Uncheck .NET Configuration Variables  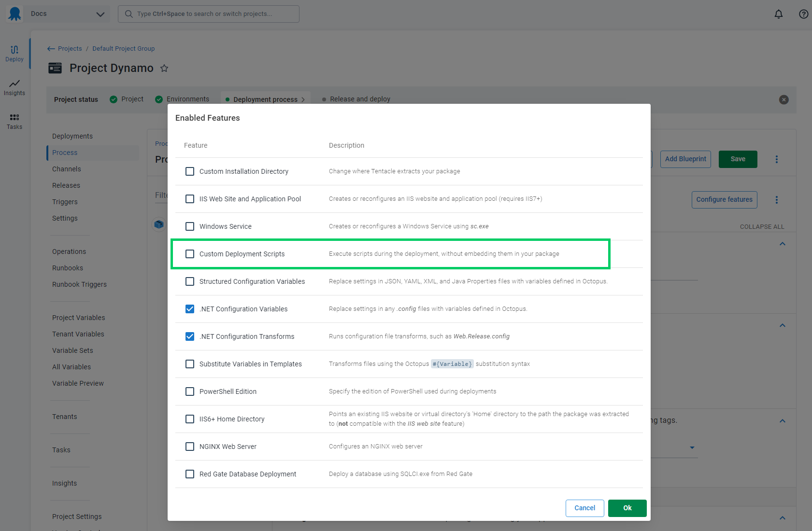(x=190, y=309)
